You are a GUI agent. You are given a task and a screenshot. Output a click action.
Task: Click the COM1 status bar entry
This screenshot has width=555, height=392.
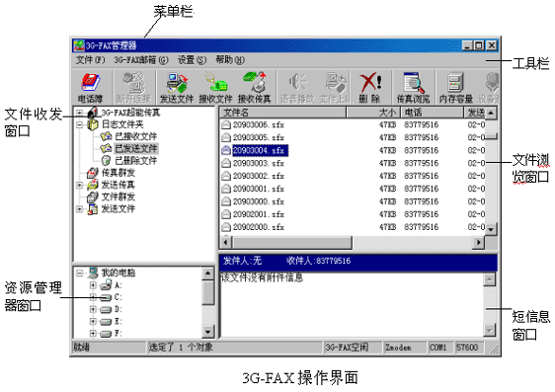click(440, 348)
